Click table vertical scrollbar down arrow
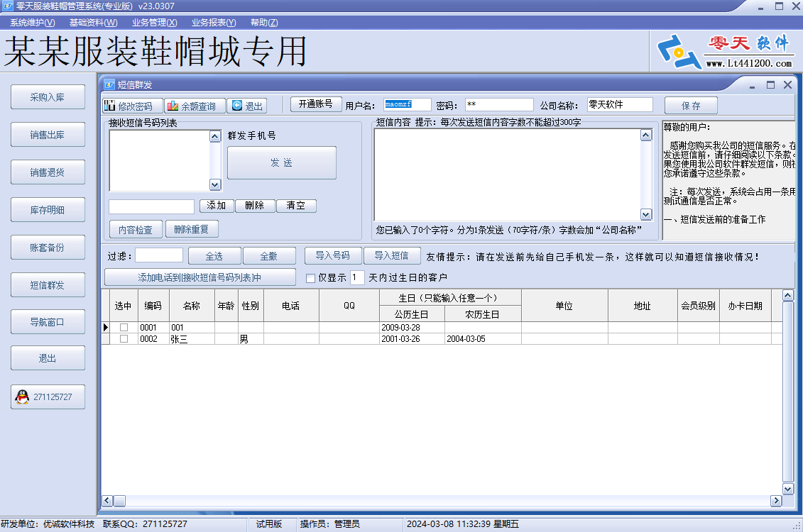 [x=788, y=489]
